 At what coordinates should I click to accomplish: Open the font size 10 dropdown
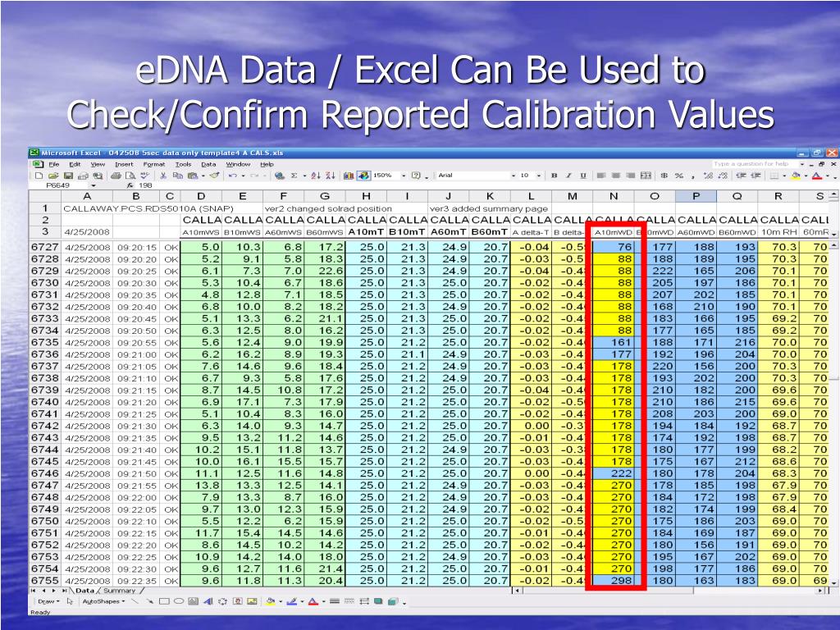click(x=538, y=176)
